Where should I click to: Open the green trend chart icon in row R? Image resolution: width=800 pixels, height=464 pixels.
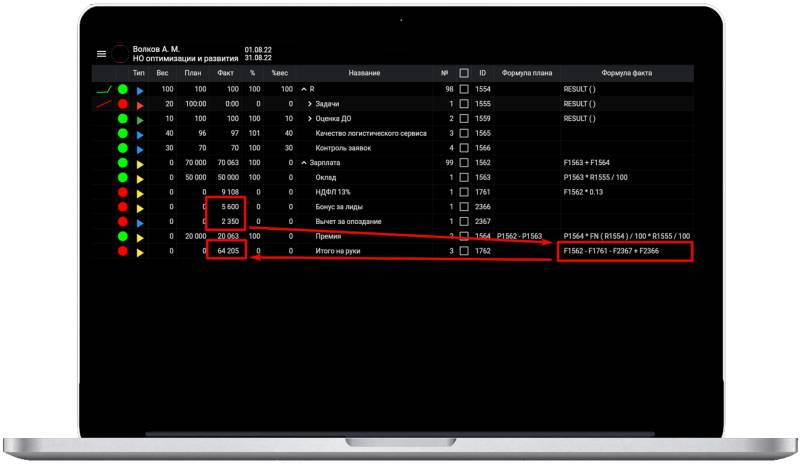pyautogui.click(x=104, y=90)
